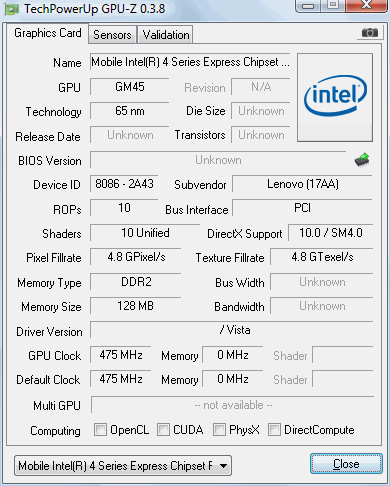Toggle the DirectCompute checkbox
This screenshot has height=486, width=390.
tap(274, 429)
